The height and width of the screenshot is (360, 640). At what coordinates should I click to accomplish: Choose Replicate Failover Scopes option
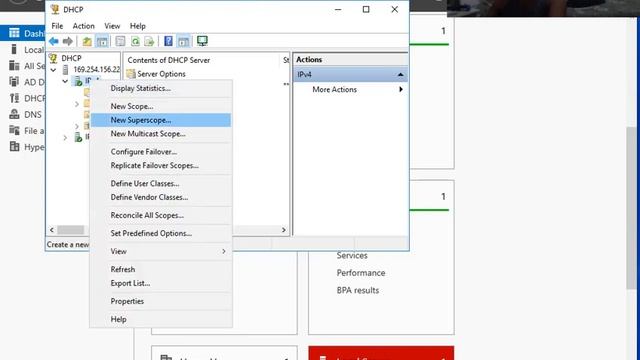161,166
